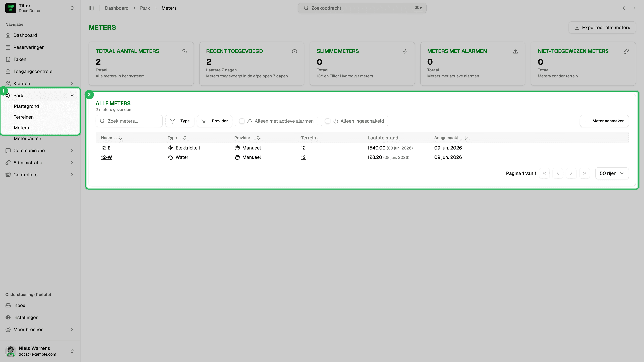Expand the Communicatie menu chevron
644x362 pixels.
point(72,150)
